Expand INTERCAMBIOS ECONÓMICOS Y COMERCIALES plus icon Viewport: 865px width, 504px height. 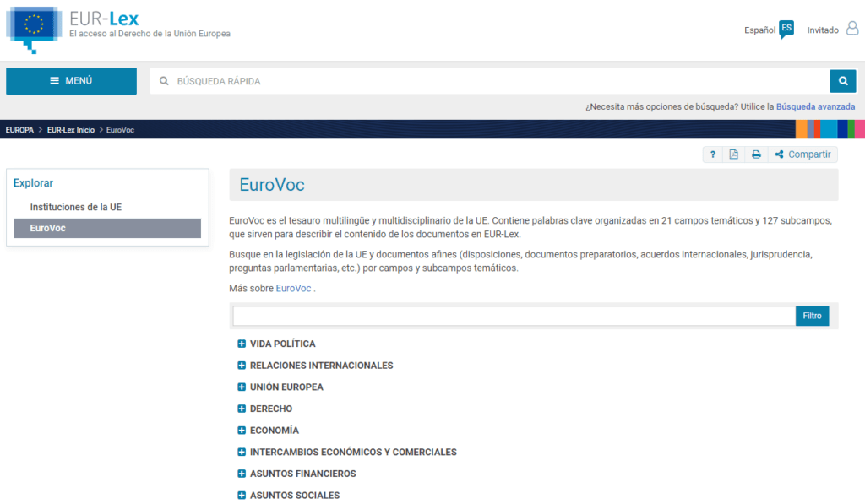coord(242,452)
